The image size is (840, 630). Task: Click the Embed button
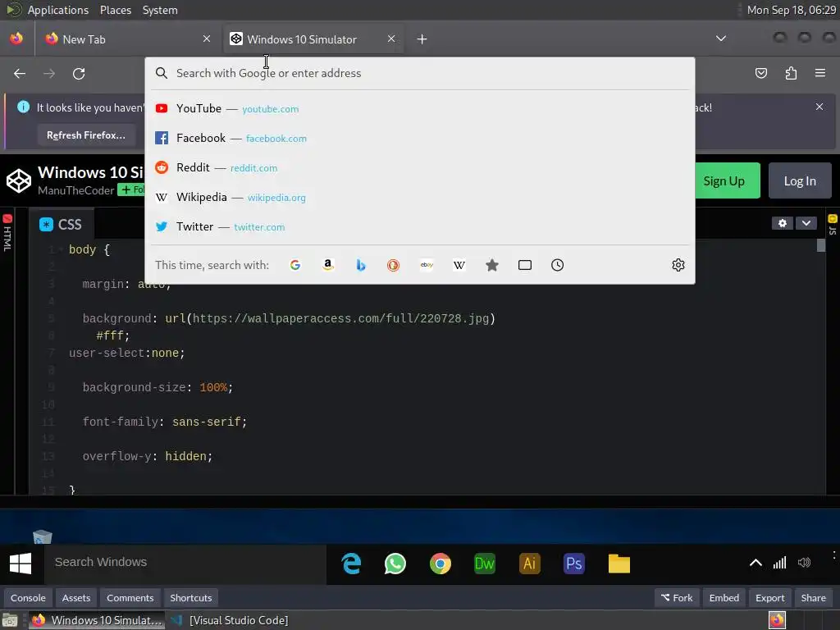724,598
